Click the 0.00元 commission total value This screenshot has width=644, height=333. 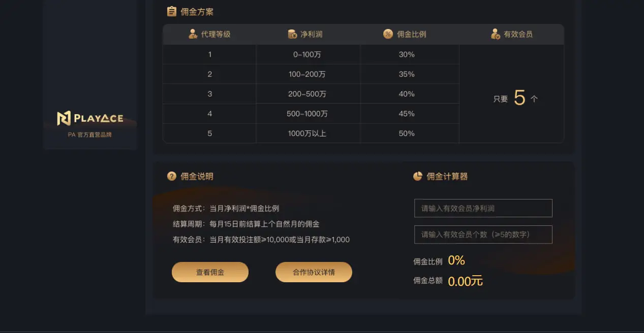465,281
